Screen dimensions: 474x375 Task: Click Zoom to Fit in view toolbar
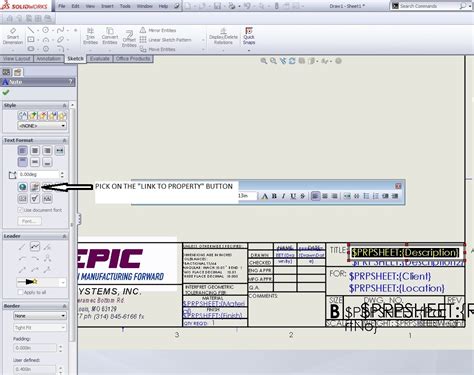pyautogui.click(x=264, y=61)
